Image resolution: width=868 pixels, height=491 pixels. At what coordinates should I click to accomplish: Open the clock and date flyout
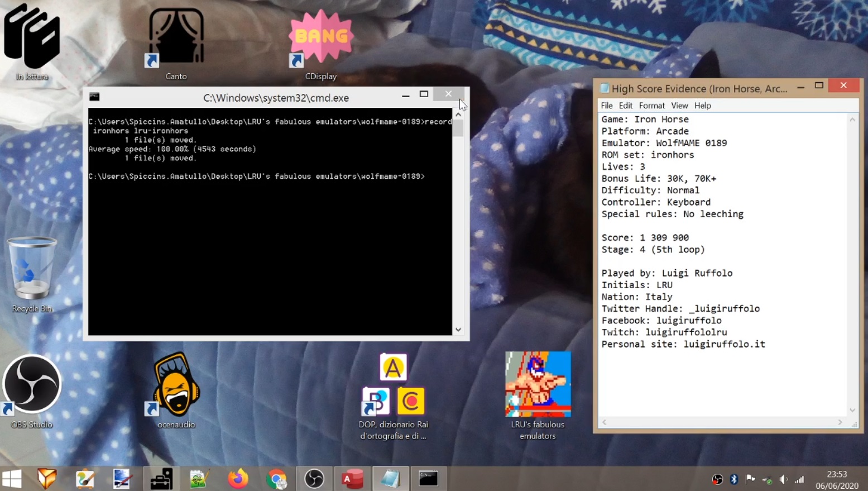tap(837, 480)
